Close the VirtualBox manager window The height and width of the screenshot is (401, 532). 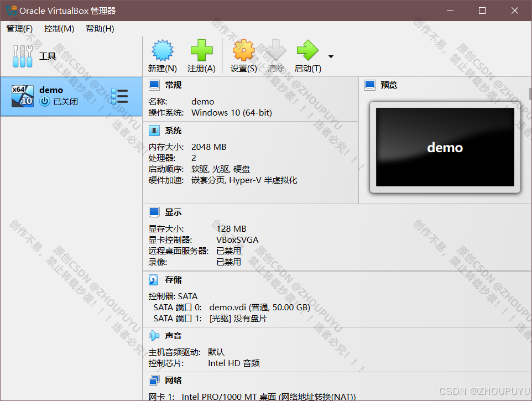[515, 11]
